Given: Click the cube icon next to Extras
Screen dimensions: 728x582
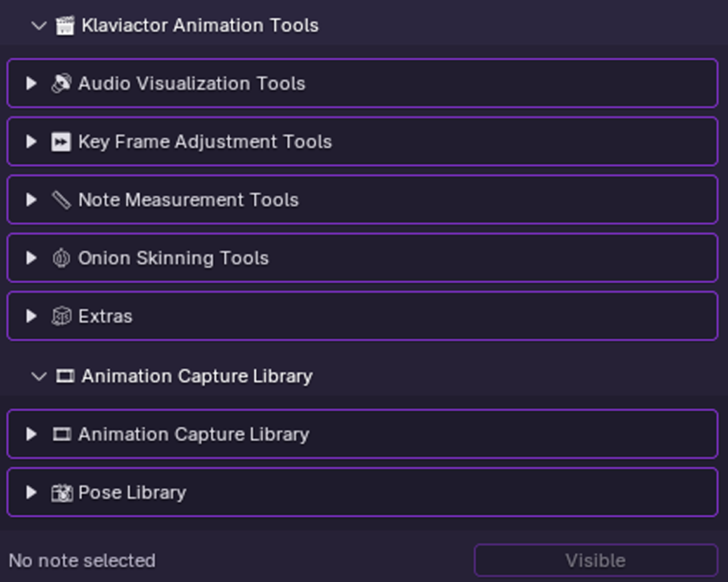Looking at the screenshot, I should click(x=62, y=316).
